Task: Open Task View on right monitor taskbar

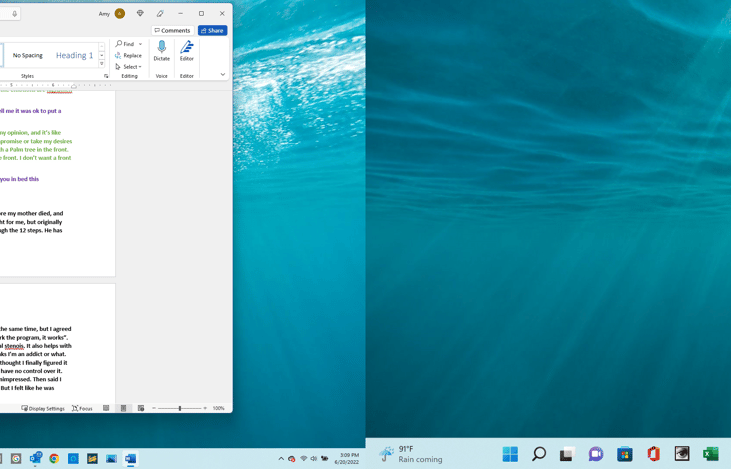Action: pos(567,454)
